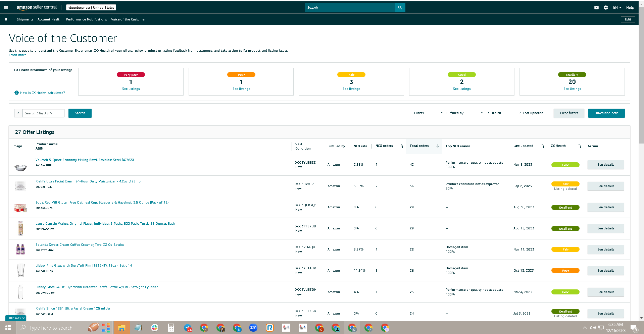Image resolution: width=644 pixels, height=334 pixels.
Task: Open the Libbey Glass Hydration Decanter Carafe link
Action: pos(97,287)
